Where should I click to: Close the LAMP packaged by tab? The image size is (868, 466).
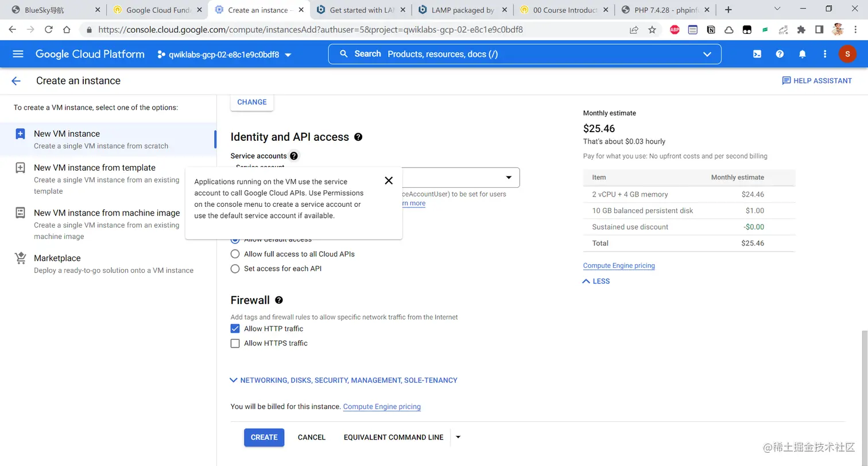click(506, 10)
